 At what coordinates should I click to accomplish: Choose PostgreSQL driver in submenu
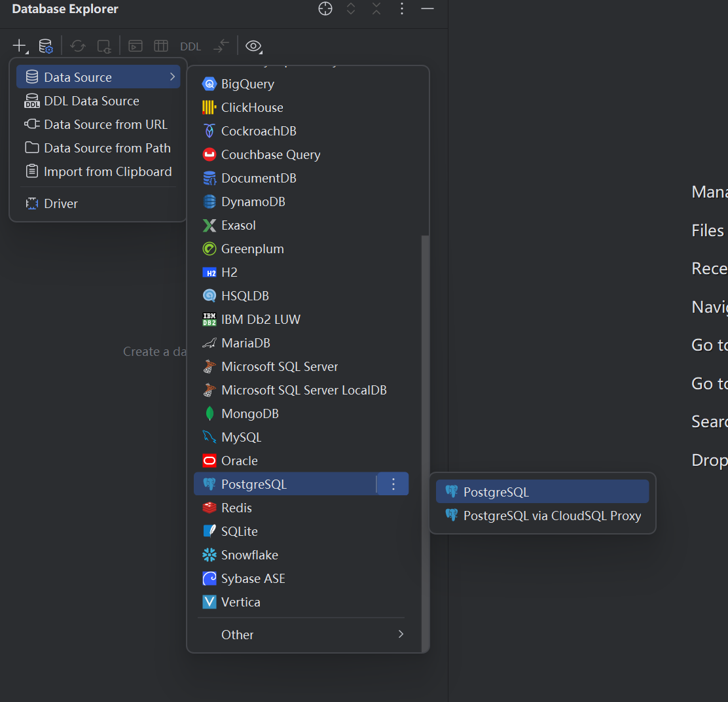(x=542, y=492)
